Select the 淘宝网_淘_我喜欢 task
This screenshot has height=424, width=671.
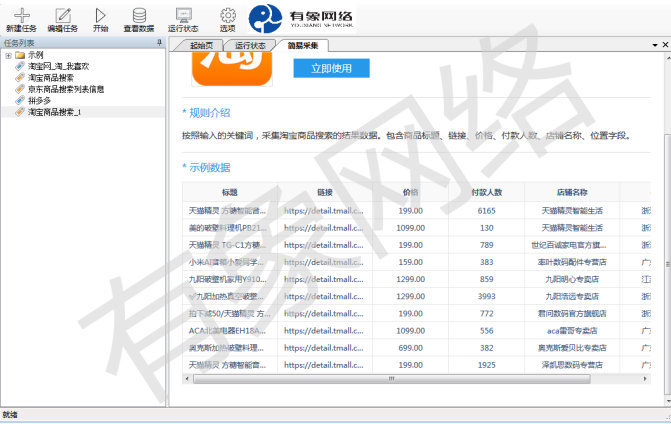coord(59,66)
